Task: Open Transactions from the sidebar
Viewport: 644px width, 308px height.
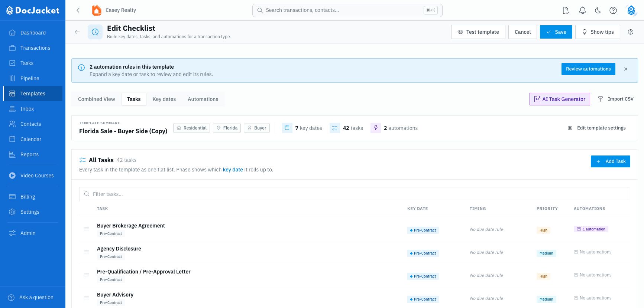Action: click(x=33, y=48)
